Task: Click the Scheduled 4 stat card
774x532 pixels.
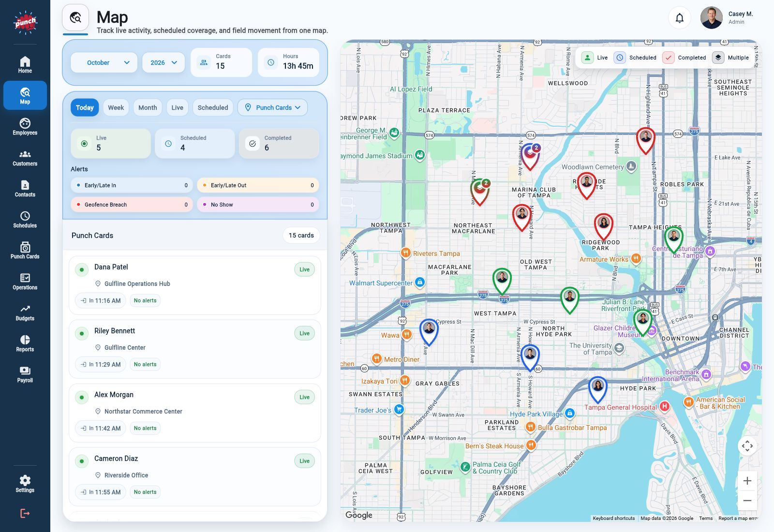Action: tap(195, 143)
